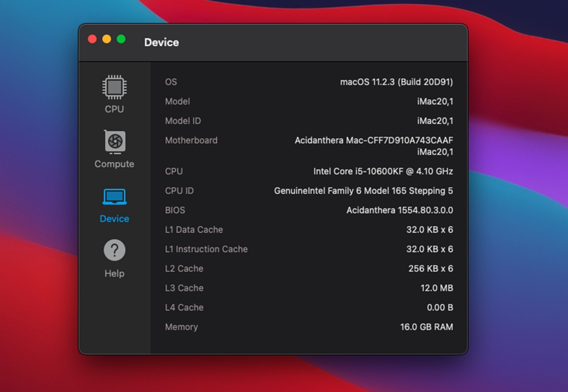Click the Device window title

(161, 42)
